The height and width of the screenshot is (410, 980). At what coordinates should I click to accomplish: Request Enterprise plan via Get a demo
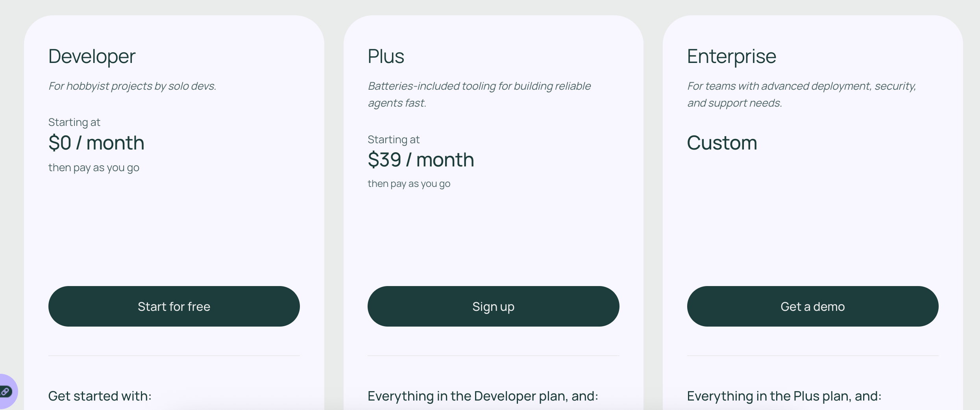[813, 306]
